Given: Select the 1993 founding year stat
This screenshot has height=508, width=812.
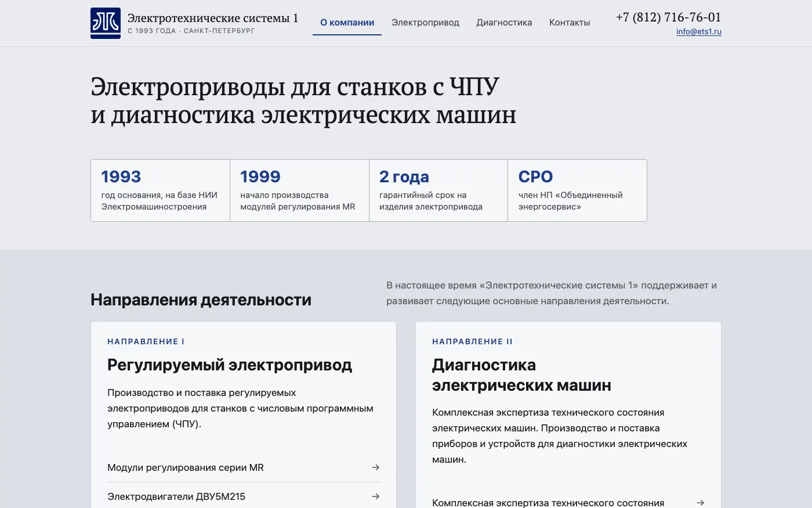Looking at the screenshot, I should [x=160, y=190].
